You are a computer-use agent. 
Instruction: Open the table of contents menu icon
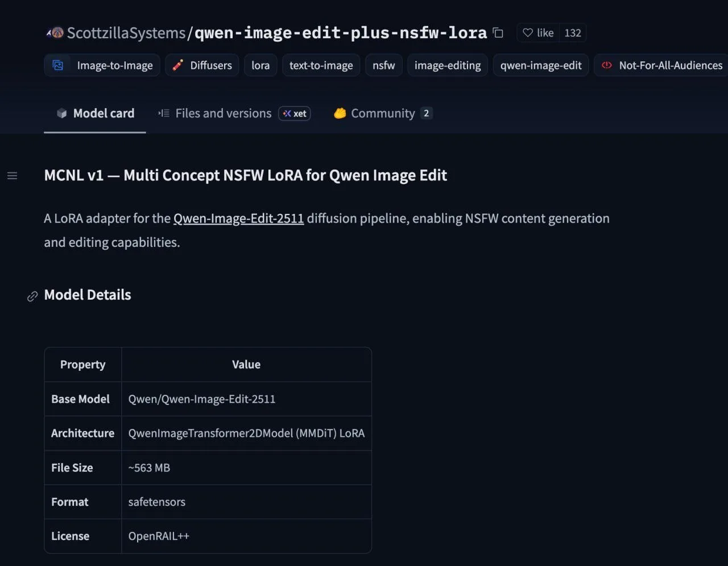pyautogui.click(x=12, y=176)
